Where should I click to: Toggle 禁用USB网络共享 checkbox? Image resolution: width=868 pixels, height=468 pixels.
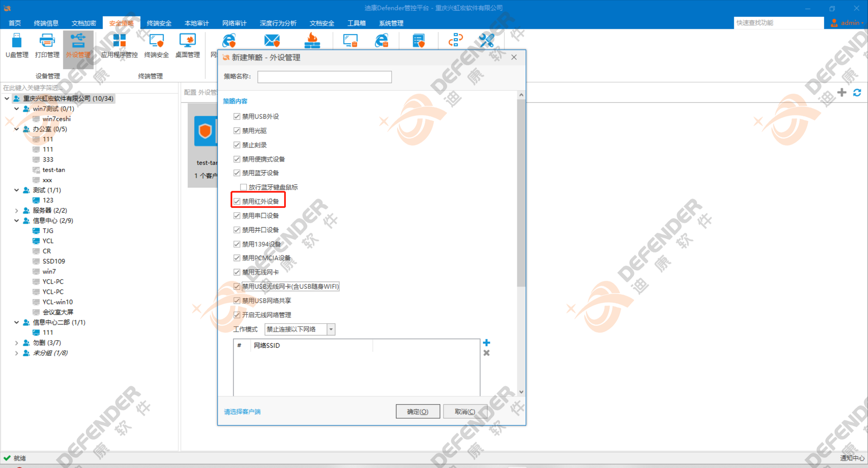[237, 301]
